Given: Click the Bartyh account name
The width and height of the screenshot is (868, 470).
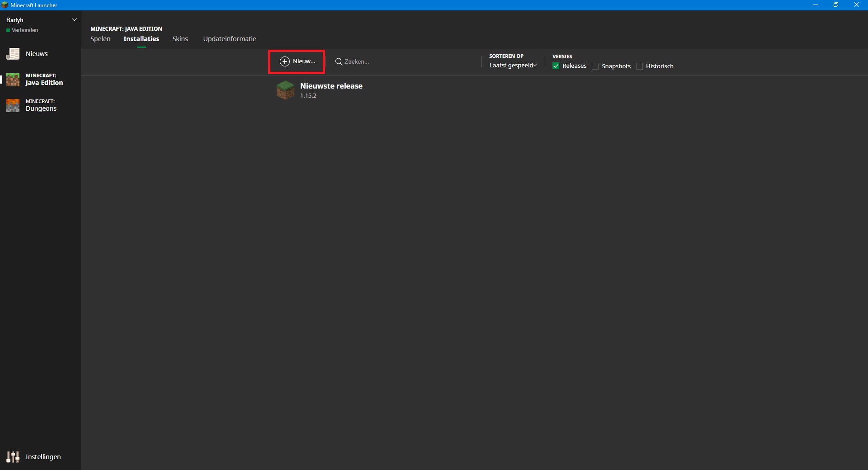Looking at the screenshot, I should pos(15,20).
